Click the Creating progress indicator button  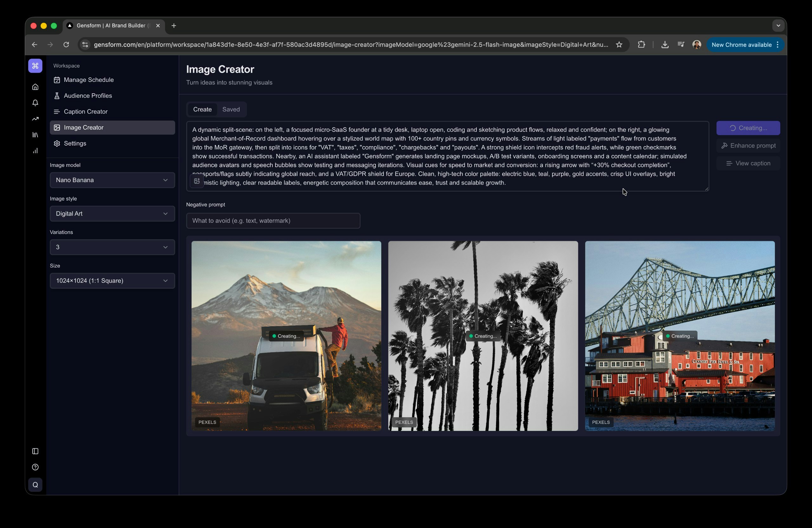749,128
